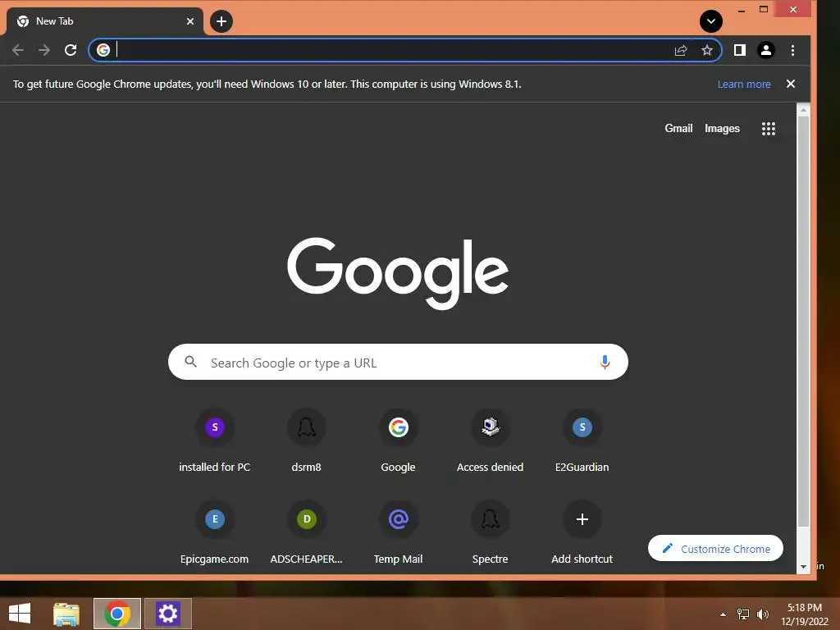Viewport: 840px width, 630px height.
Task: Click the page vertical scrollbar
Action: point(803,322)
